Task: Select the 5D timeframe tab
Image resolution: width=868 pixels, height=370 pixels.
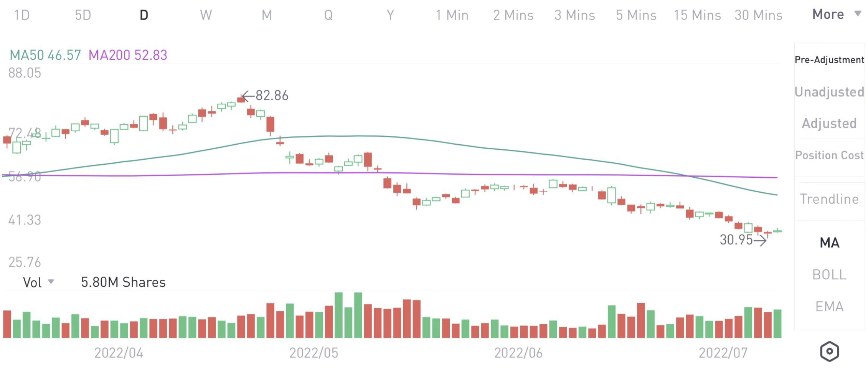Action: (x=83, y=15)
